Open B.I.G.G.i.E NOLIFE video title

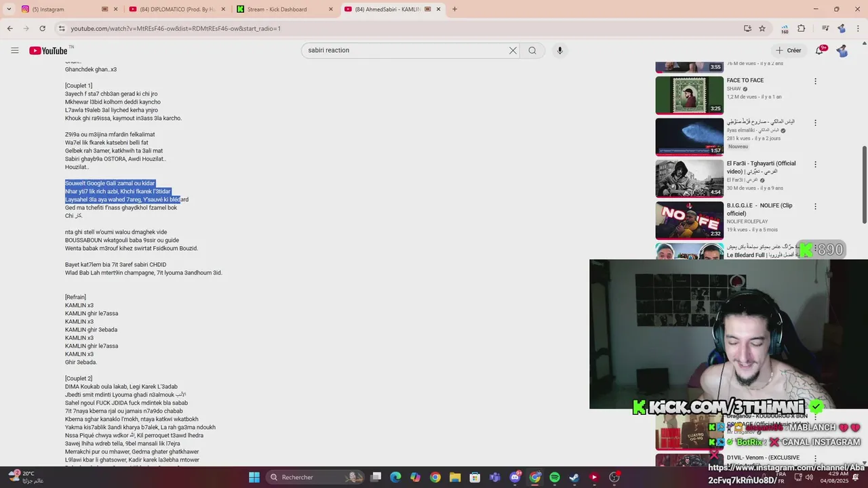pos(759,209)
